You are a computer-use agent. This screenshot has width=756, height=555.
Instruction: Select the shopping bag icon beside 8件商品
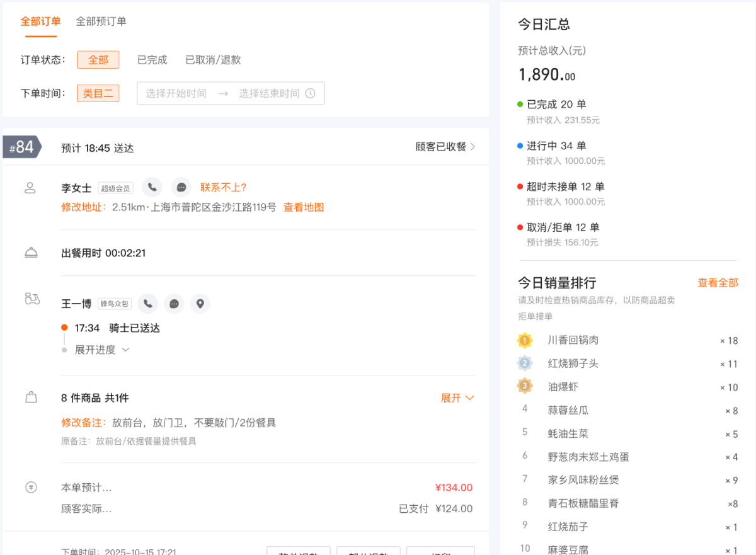click(x=31, y=397)
